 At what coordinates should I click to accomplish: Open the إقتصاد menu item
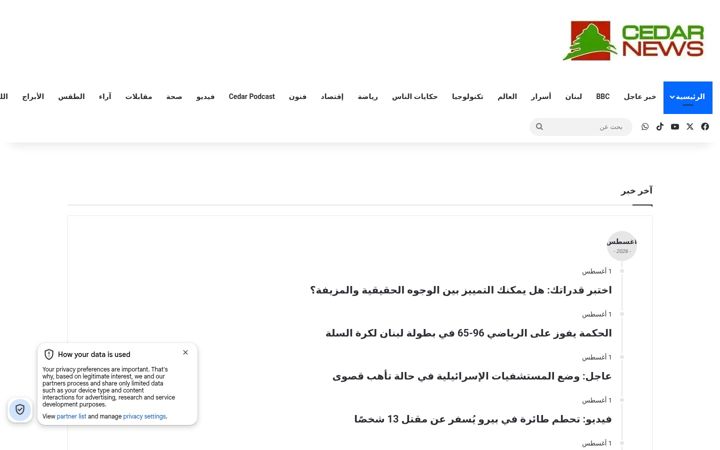(332, 96)
